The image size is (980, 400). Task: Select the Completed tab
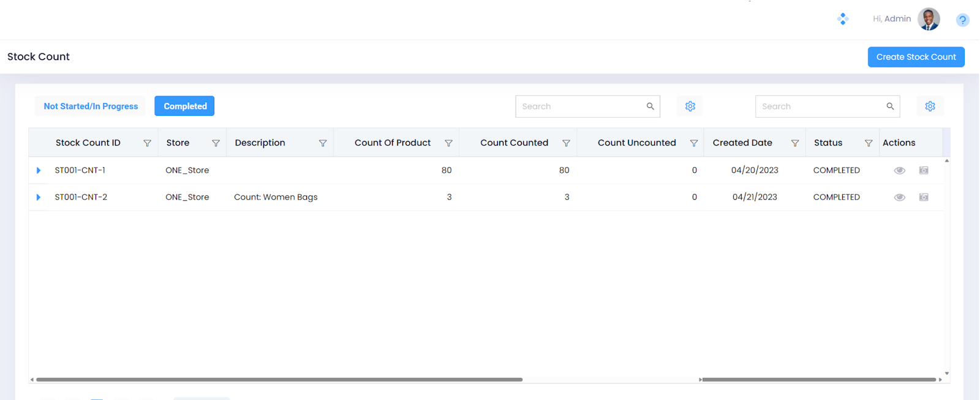point(184,107)
